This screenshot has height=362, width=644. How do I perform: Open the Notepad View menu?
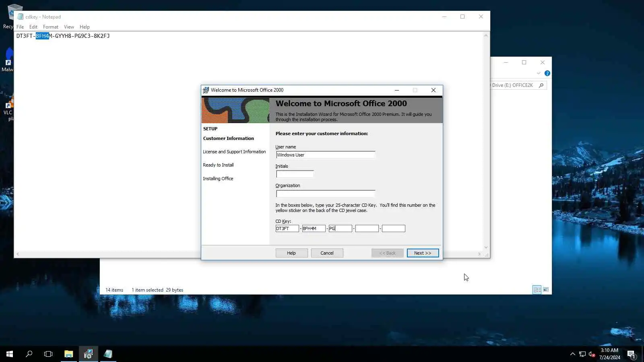69,27
